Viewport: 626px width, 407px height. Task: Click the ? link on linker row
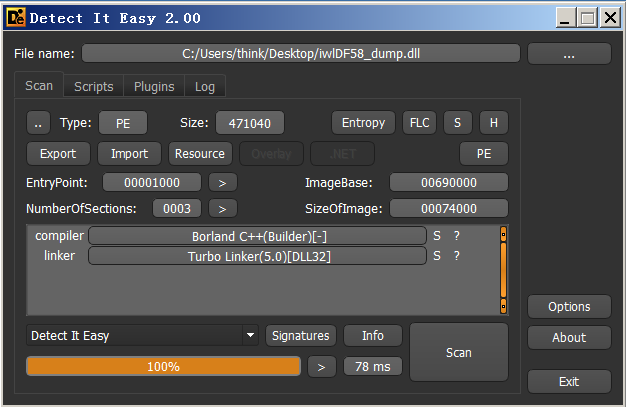(457, 256)
